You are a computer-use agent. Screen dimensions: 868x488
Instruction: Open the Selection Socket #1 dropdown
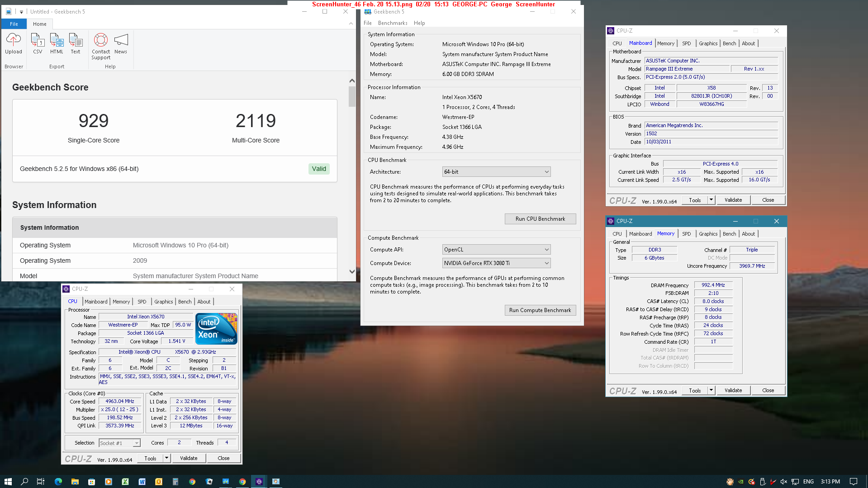[120, 443]
